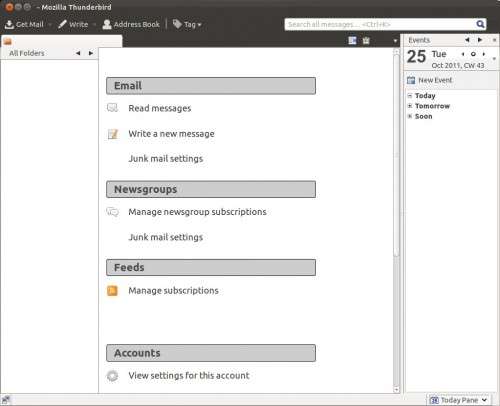The image size is (500, 406).
Task: Expand the Soon events section
Action: point(410,116)
